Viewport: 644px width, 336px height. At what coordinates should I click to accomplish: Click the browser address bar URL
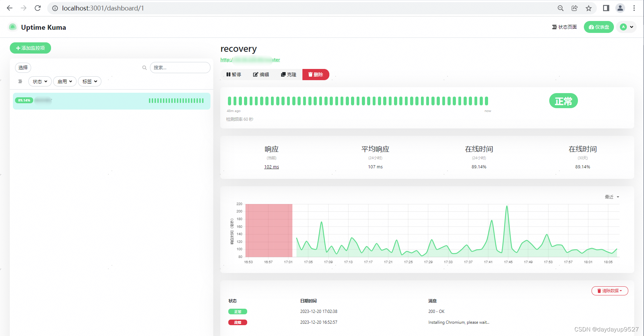tap(103, 8)
